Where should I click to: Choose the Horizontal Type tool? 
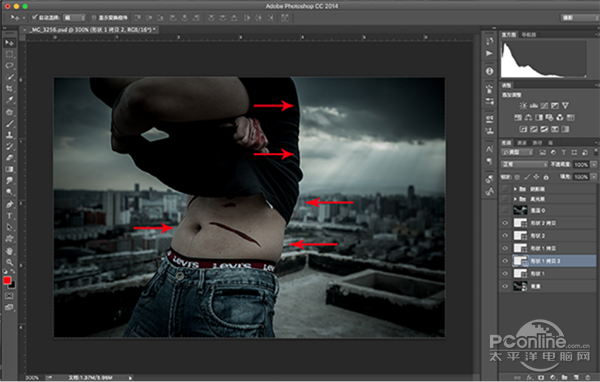pos(9,216)
